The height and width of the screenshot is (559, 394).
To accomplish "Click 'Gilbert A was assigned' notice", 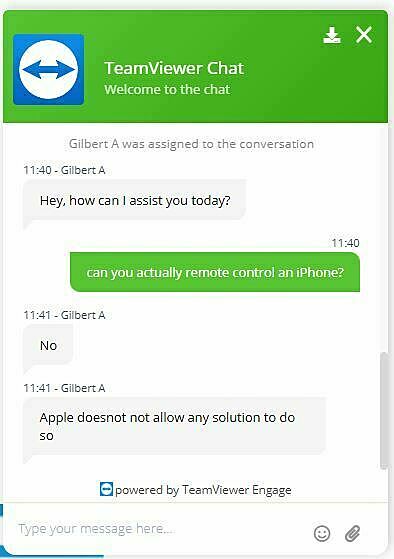I will (x=191, y=144).
